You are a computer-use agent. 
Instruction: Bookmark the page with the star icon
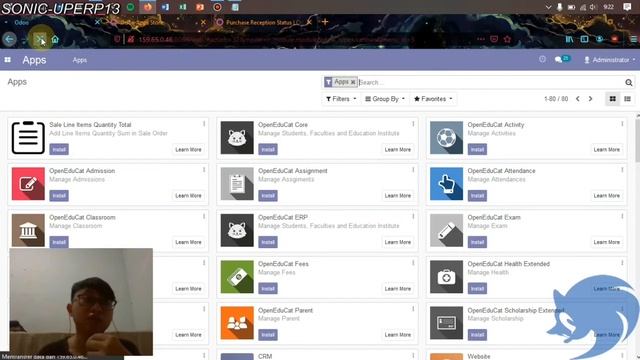pos(507,39)
